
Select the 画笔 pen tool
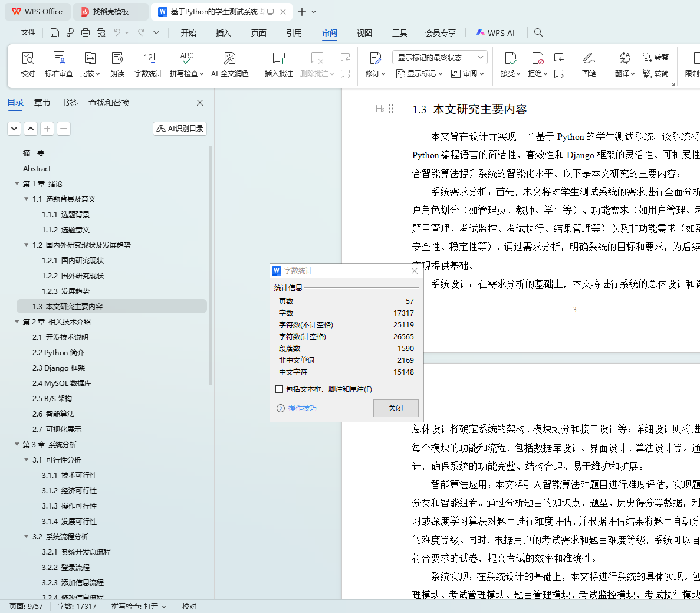click(589, 64)
